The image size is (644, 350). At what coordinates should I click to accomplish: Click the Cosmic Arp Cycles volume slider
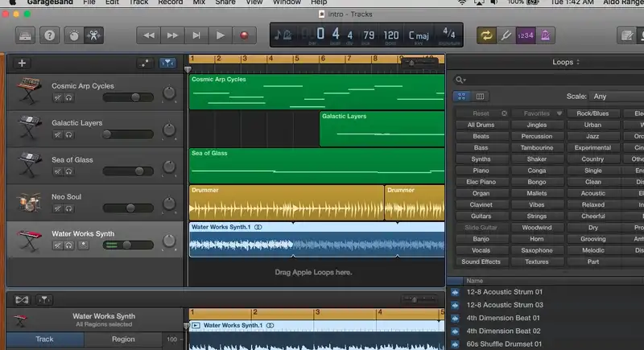128,97
